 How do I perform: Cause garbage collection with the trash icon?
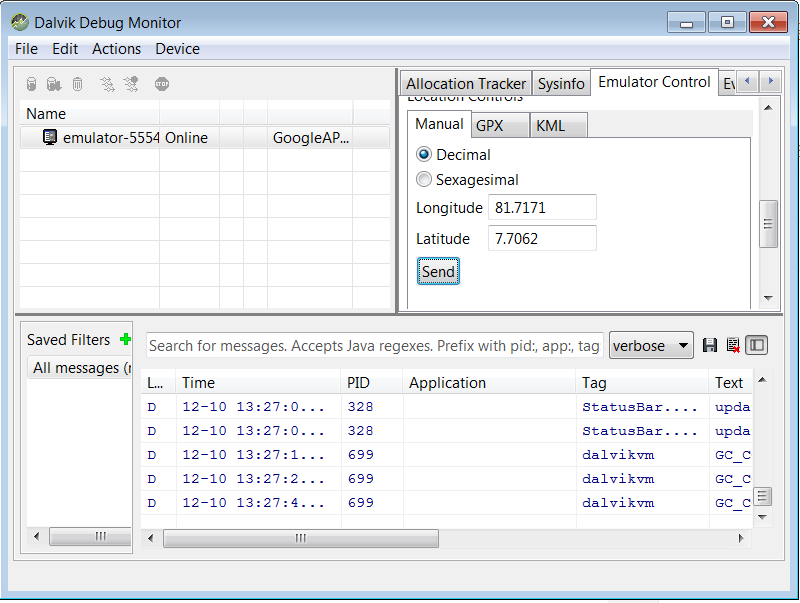tap(78, 84)
